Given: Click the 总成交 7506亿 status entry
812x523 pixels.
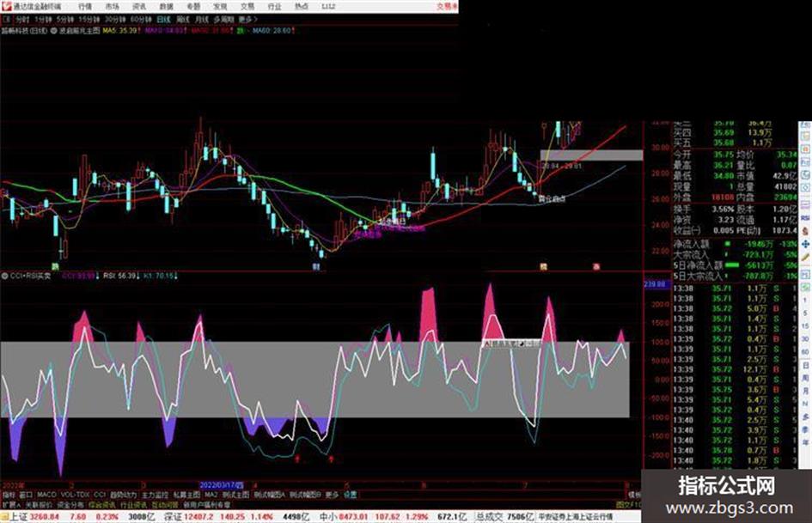Looking at the screenshot, I should (x=505, y=517).
